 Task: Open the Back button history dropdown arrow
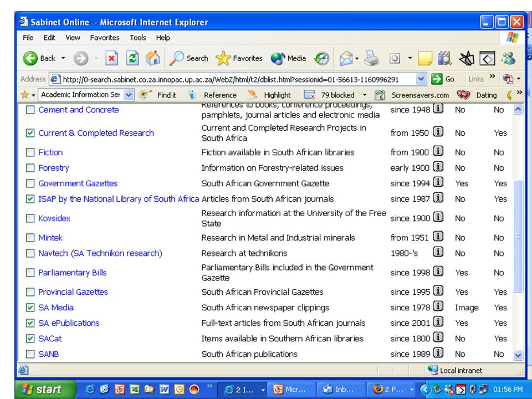63,58
